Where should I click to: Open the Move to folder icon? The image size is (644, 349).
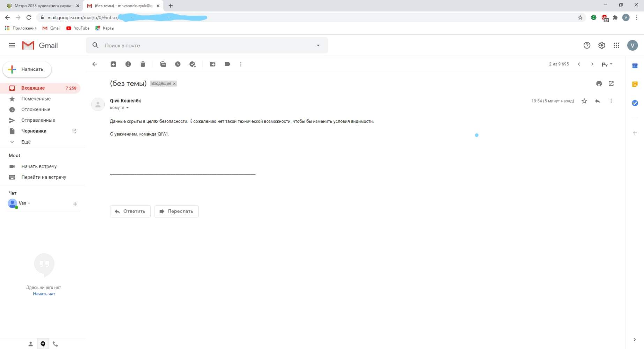coord(212,64)
